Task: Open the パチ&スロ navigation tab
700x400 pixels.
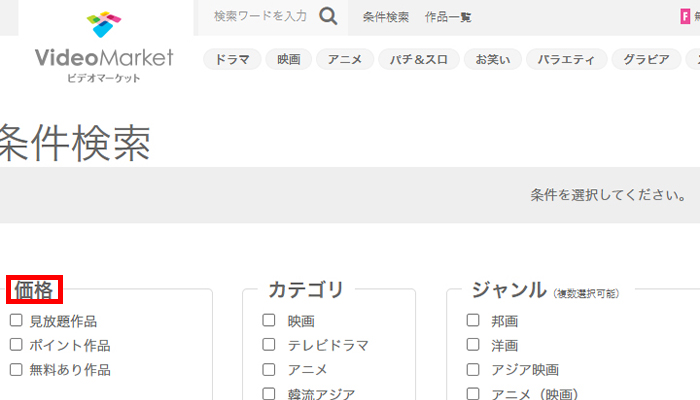Action: coord(421,59)
